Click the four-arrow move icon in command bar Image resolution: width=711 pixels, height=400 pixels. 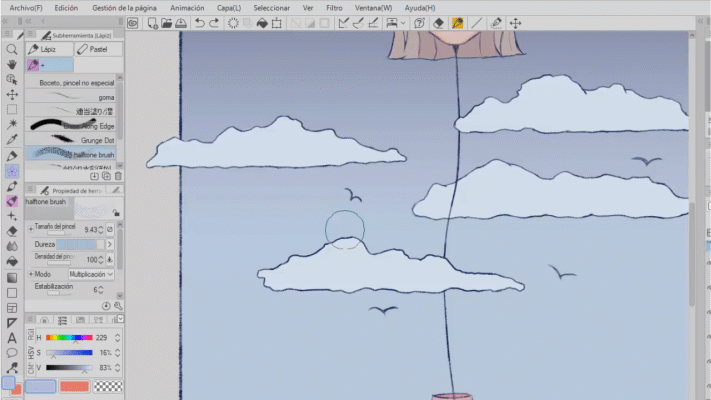tap(515, 23)
